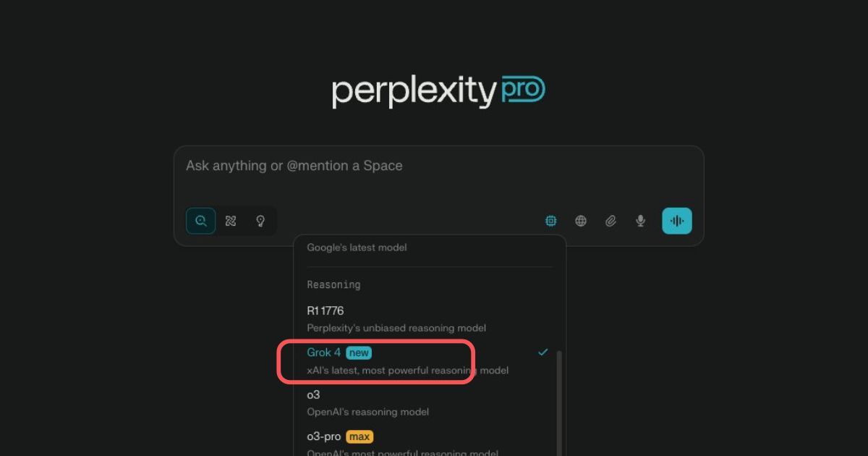Select the Search mode magnifier icon
This screenshot has height=456, width=868.
200,221
